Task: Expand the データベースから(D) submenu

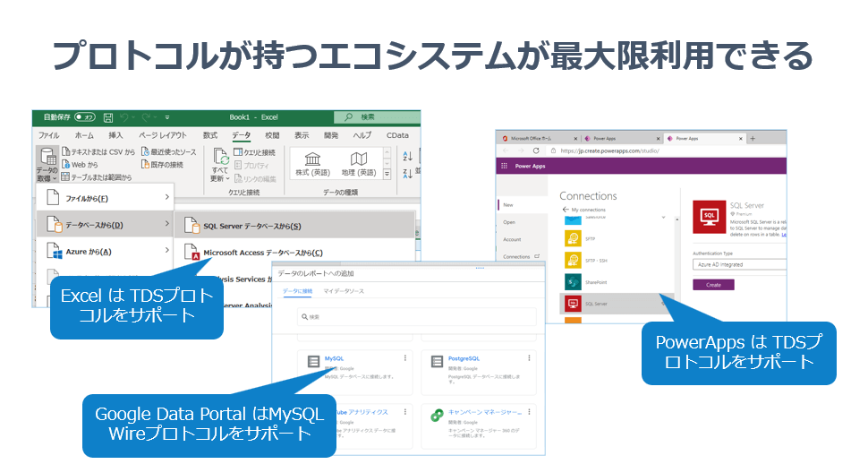Action: pos(106,225)
